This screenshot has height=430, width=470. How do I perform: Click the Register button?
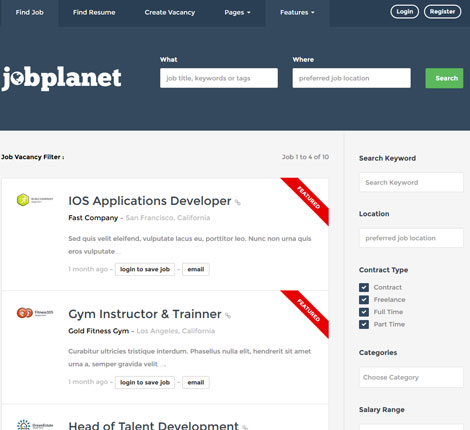coord(443,12)
